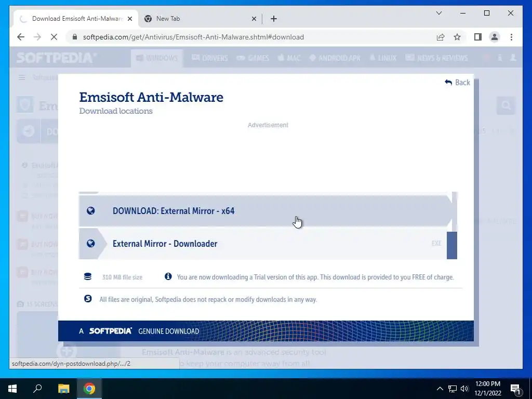The width and height of the screenshot is (532, 399).
Task: Click the download list scrollbar thumb
Action: pyautogui.click(x=452, y=245)
